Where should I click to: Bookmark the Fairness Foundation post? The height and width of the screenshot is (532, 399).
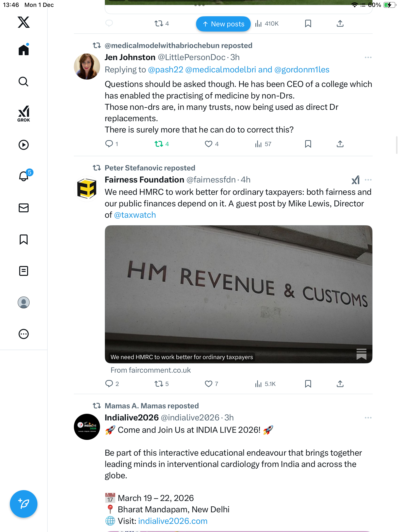(308, 384)
